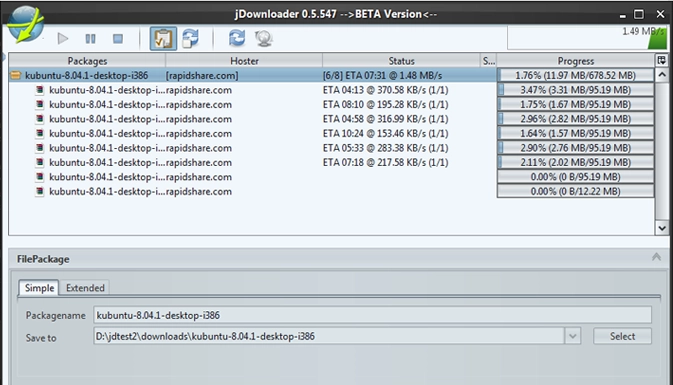Stop all downloads with the stop button
The image size is (673, 385).
tap(118, 39)
